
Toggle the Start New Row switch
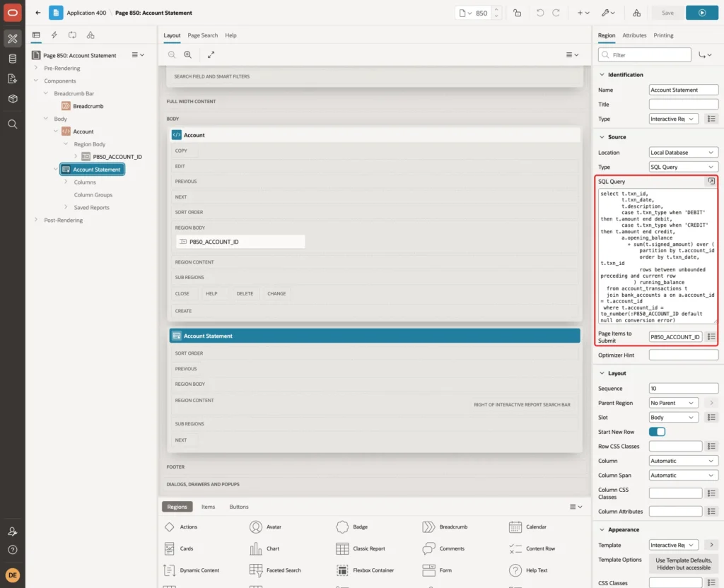pyautogui.click(x=657, y=432)
